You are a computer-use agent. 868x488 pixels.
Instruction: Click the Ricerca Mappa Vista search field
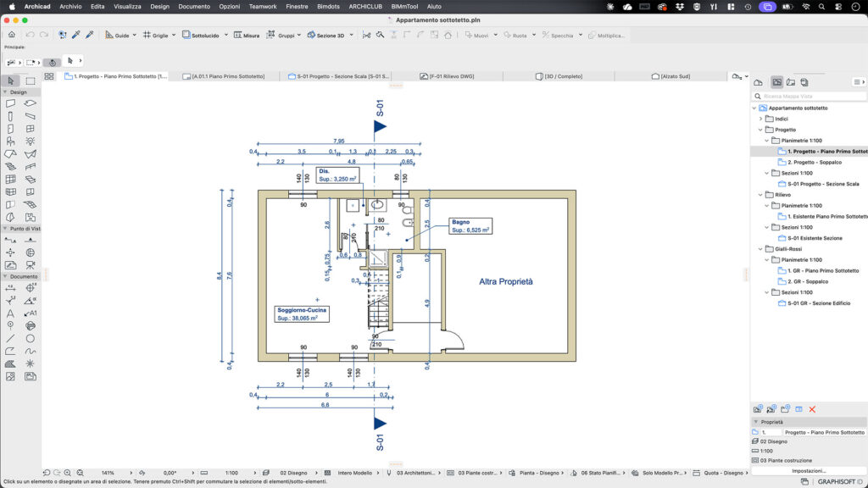811,97
